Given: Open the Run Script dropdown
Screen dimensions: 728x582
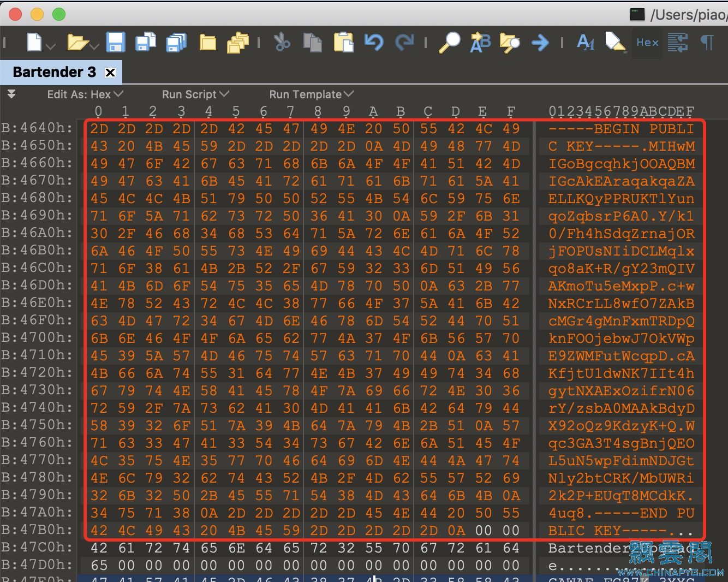Looking at the screenshot, I should point(195,94).
